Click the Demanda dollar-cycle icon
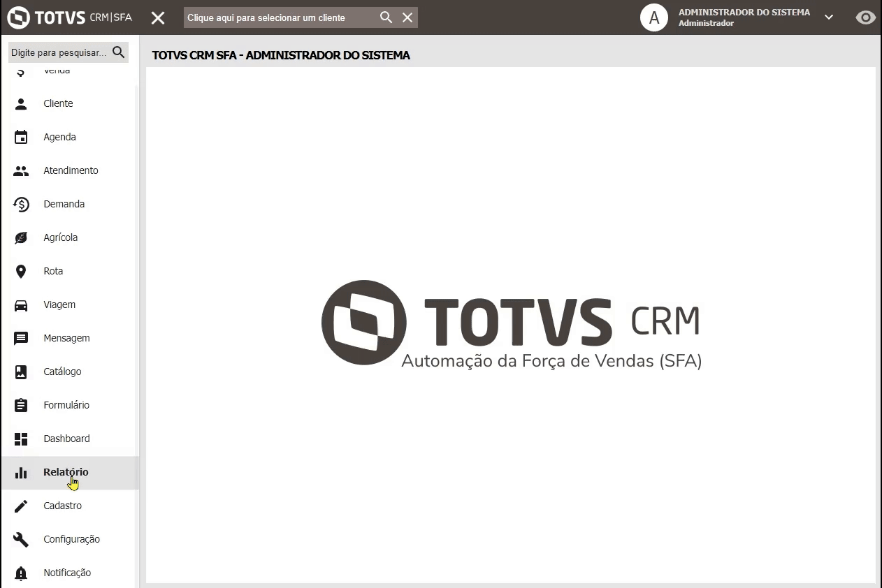 [x=21, y=204]
